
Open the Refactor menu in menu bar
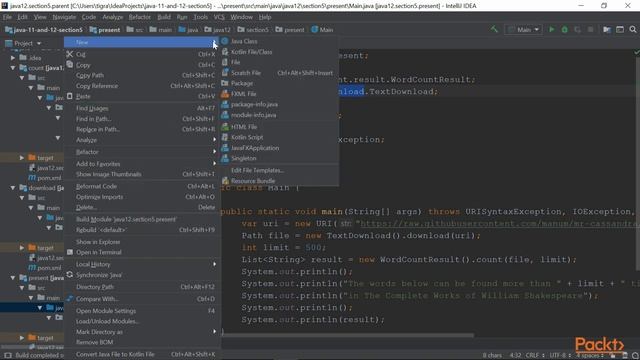click(140, 17)
